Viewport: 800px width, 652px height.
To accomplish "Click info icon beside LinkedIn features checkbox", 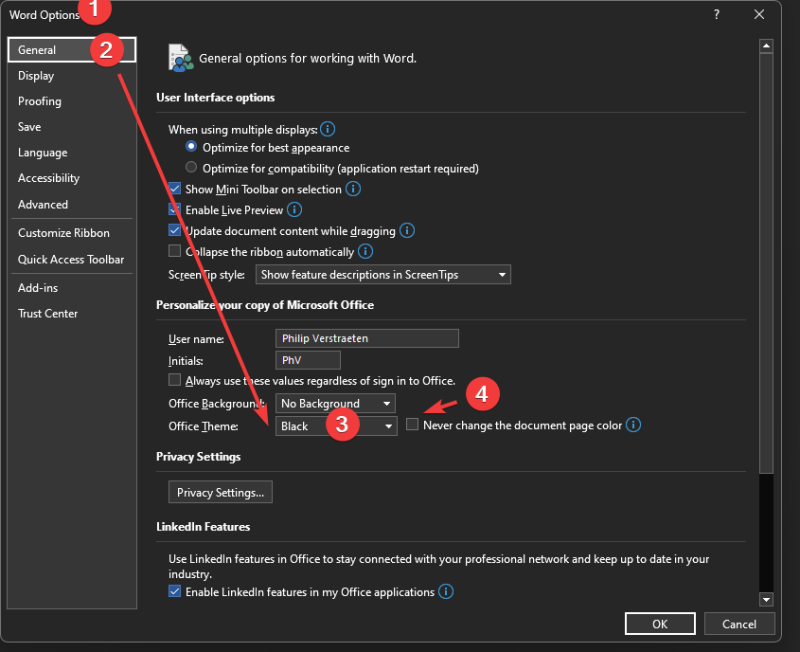I will pyautogui.click(x=446, y=592).
